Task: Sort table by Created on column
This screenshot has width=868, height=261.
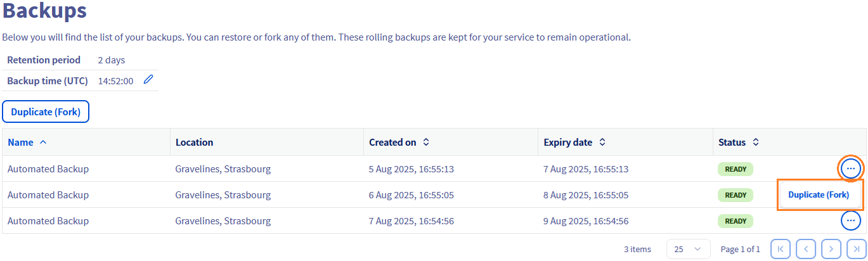Action: coord(426,143)
